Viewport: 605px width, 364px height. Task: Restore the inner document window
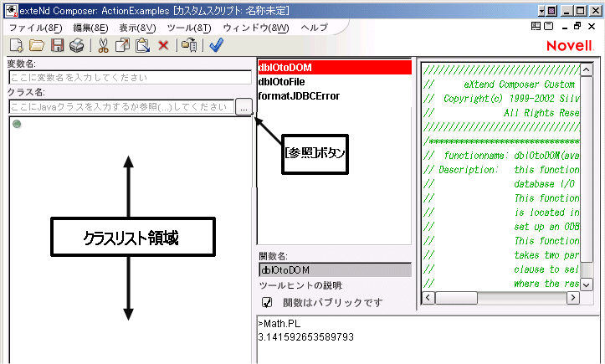pyautogui.click(x=577, y=26)
